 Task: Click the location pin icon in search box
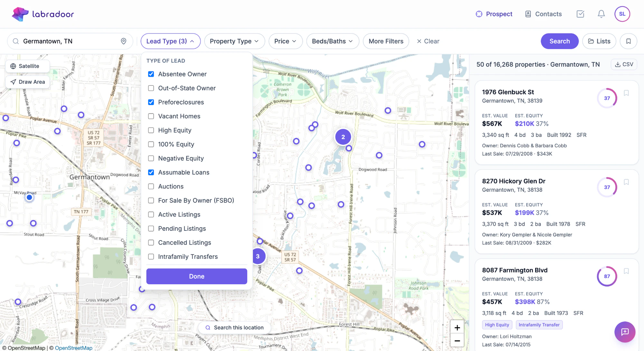123,41
